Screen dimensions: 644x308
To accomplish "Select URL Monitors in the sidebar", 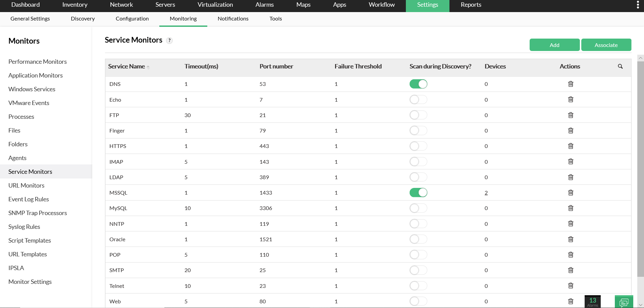I will 26,185.
